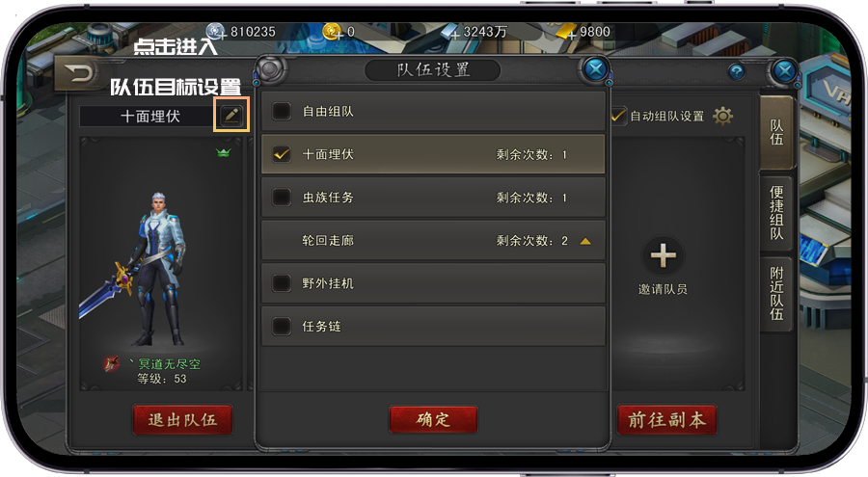The height and width of the screenshot is (477, 868).
Task: Close the 队伍设置 dialog with blue X
Action: coord(596,69)
